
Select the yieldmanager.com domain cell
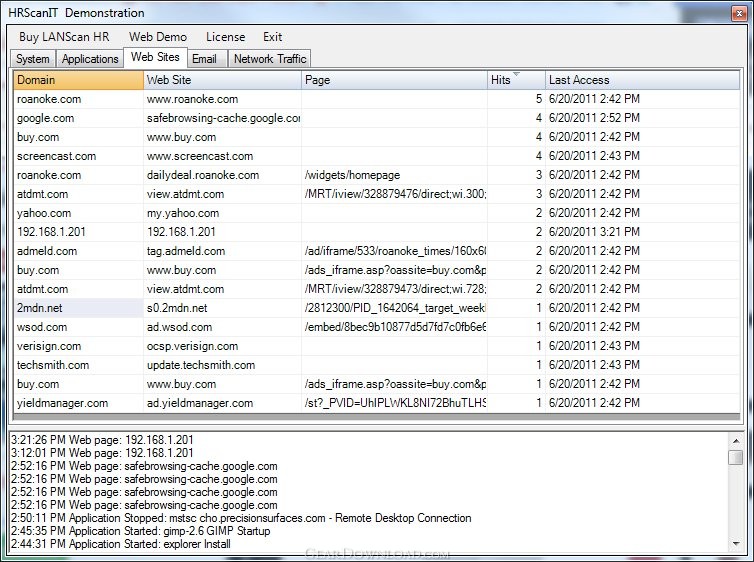78,403
